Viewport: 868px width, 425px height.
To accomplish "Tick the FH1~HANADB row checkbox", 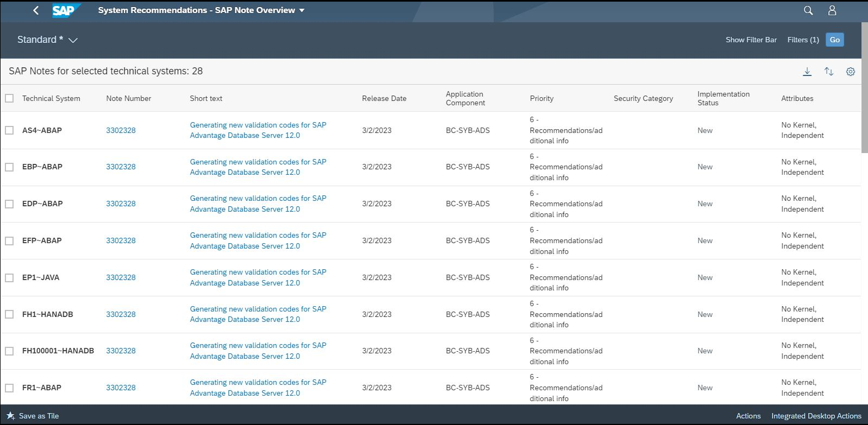I will [9, 314].
